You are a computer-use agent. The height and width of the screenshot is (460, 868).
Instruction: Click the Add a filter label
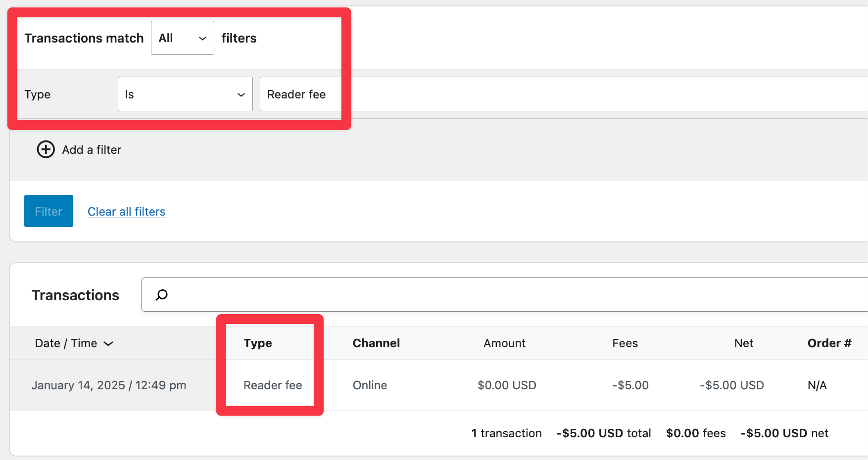(x=92, y=149)
